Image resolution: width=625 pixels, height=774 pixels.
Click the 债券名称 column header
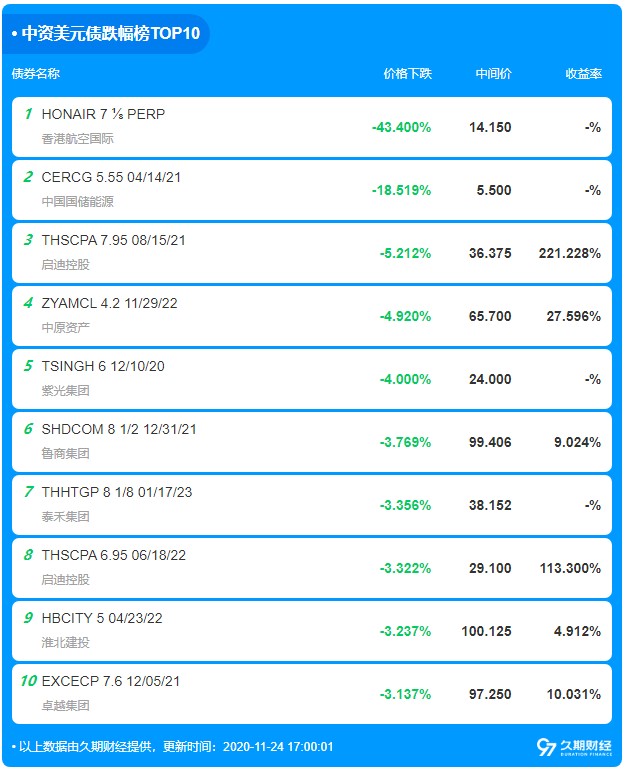click(x=36, y=74)
